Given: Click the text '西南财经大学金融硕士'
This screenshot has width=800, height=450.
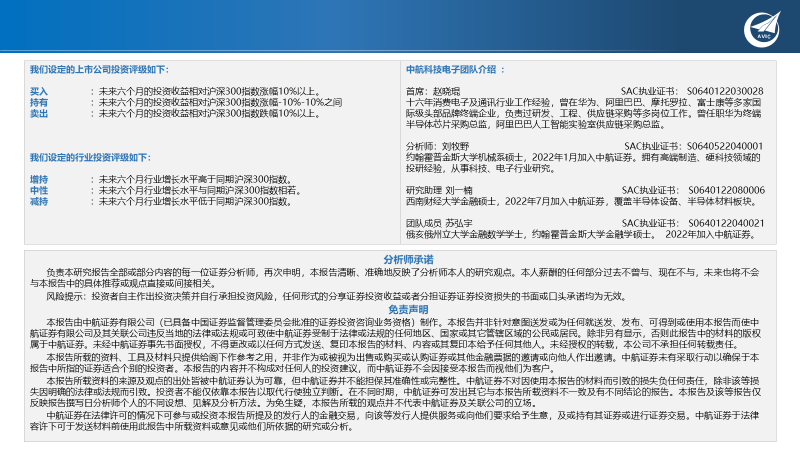Looking at the screenshot, I should coord(451,202).
